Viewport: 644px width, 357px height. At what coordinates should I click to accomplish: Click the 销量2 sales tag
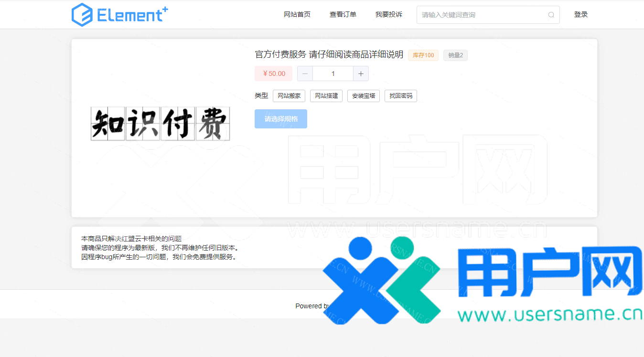pos(455,55)
